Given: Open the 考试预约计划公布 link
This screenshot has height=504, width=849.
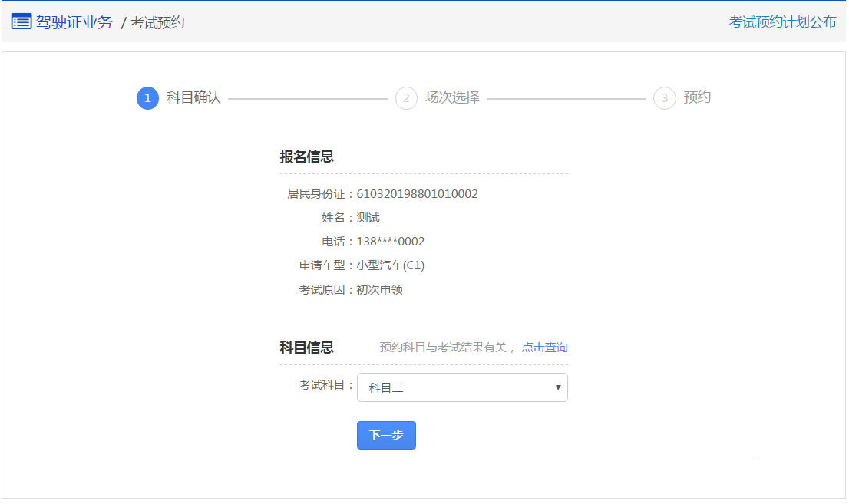Looking at the screenshot, I should click(782, 22).
